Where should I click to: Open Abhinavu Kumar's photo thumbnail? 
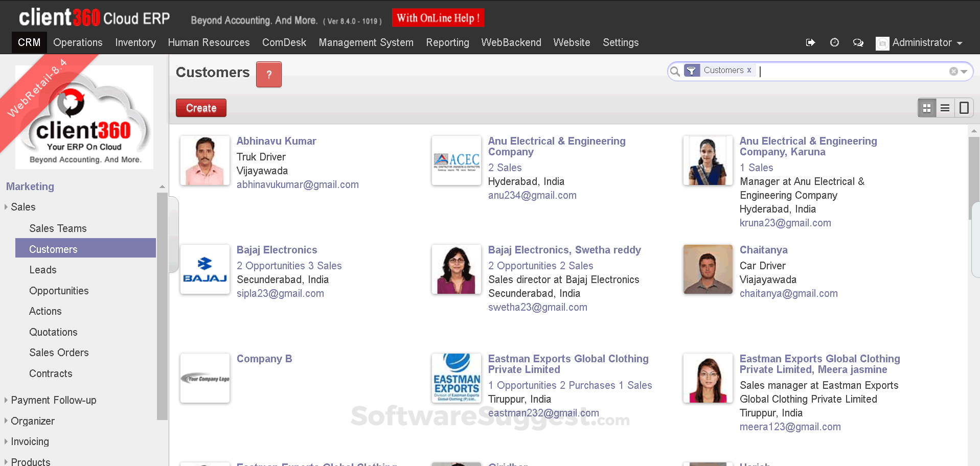205,160
